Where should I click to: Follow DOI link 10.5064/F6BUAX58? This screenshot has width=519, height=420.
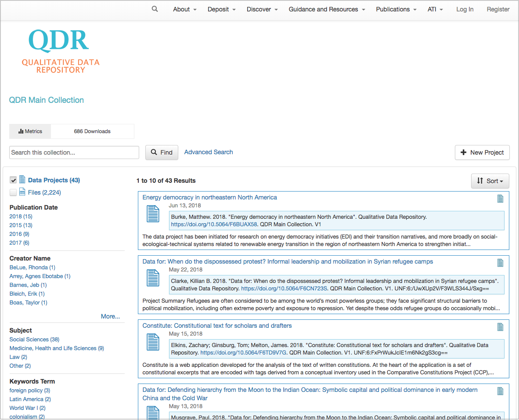(214, 224)
